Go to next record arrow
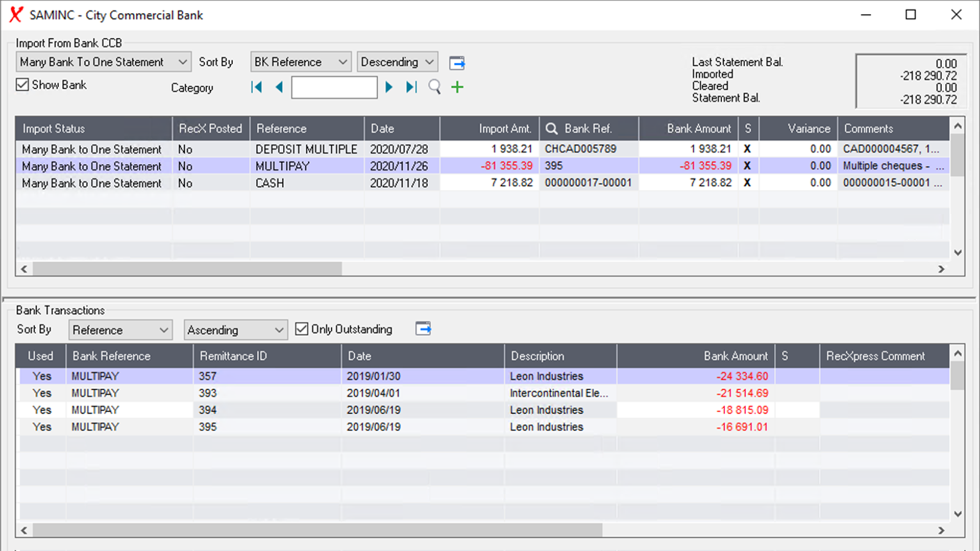 [x=388, y=87]
